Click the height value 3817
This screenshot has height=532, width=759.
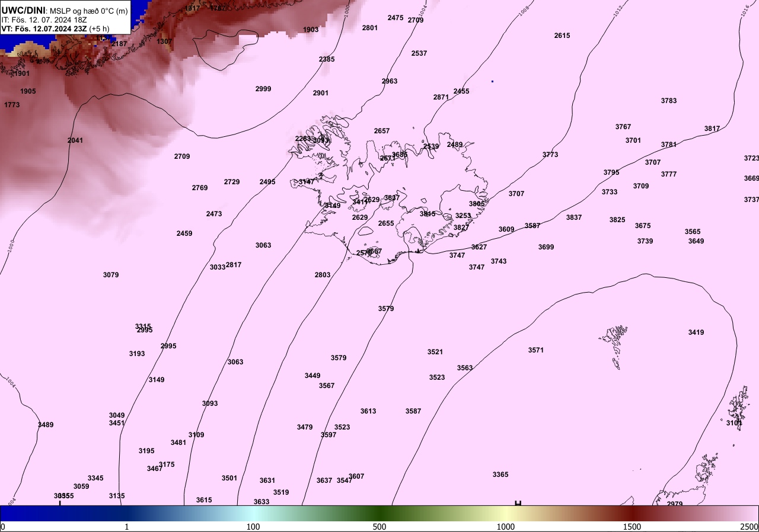[x=712, y=129]
